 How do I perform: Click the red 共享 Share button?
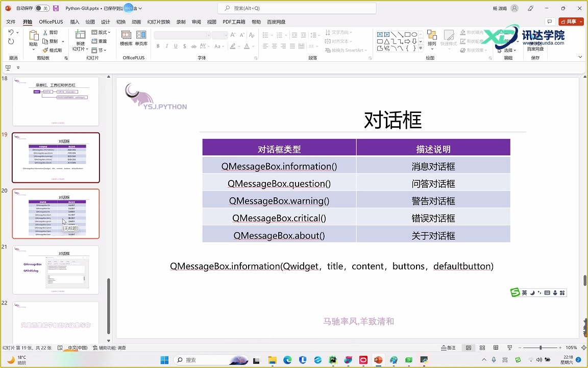point(571,21)
